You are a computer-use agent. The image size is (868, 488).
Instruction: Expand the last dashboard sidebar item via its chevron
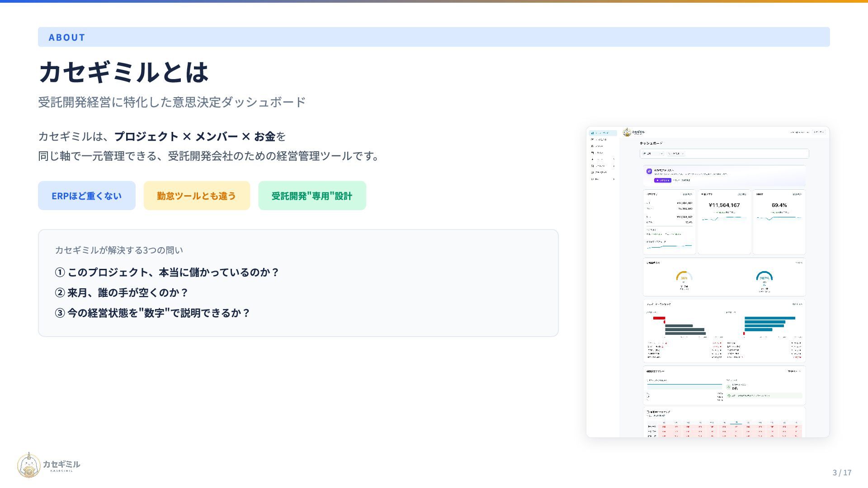(613, 179)
